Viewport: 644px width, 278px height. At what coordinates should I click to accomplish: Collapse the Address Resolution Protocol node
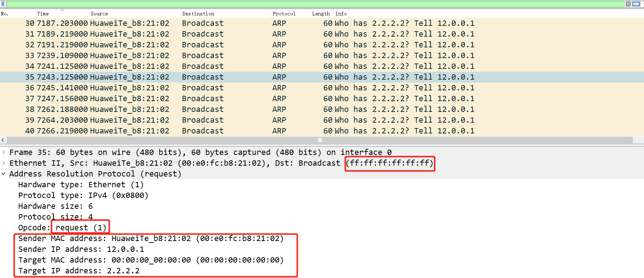[x=4, y=174]
